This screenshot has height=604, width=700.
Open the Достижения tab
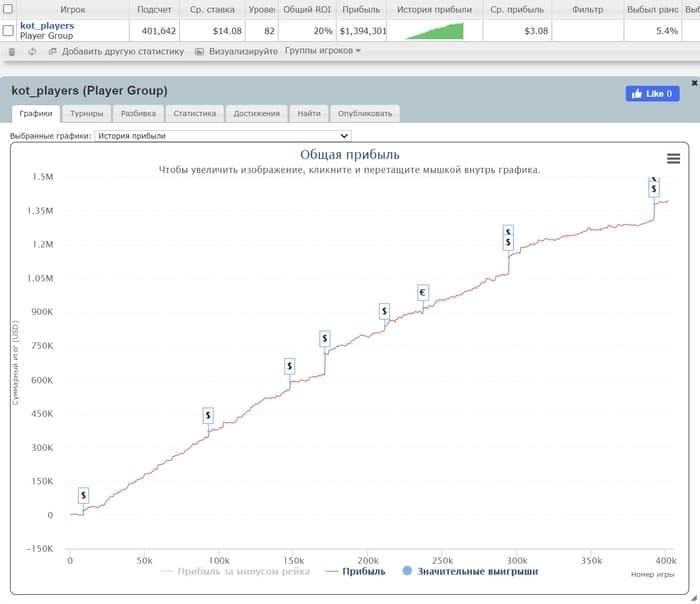257,113
